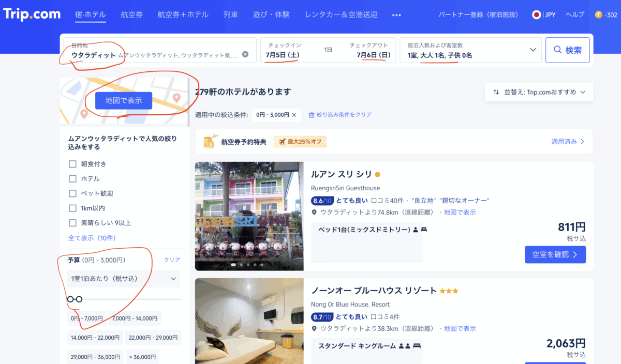This screenshot has height=364, width=621.
Task: Select the レンタカー&空港送迎 tab
Action: coord(341,15)
